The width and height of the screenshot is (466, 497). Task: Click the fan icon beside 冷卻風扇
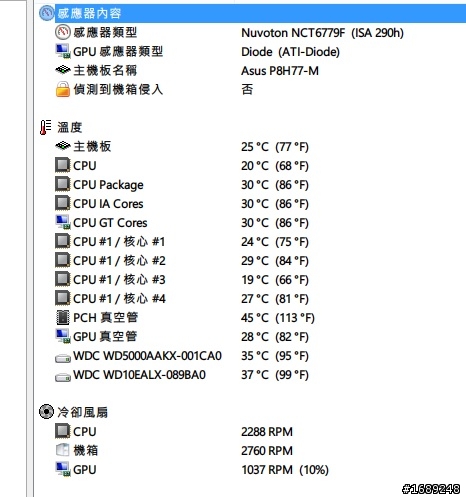(x=46, y=412)
